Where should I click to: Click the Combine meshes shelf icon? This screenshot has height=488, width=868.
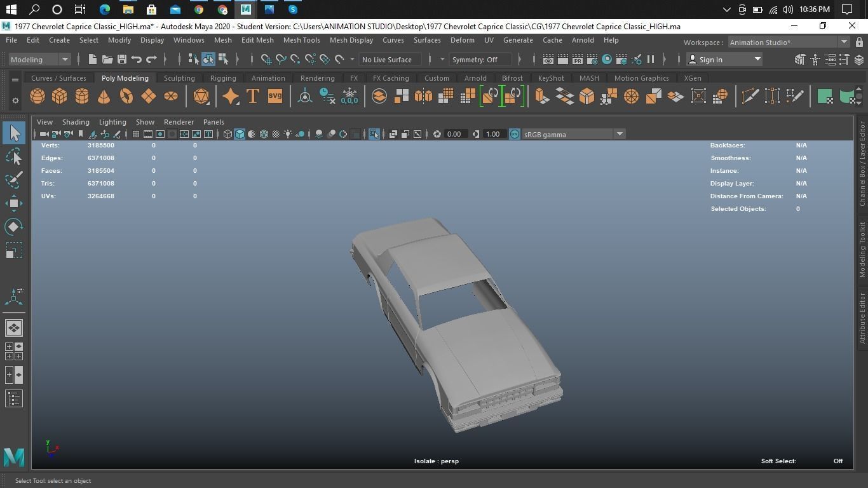point(379,97)
